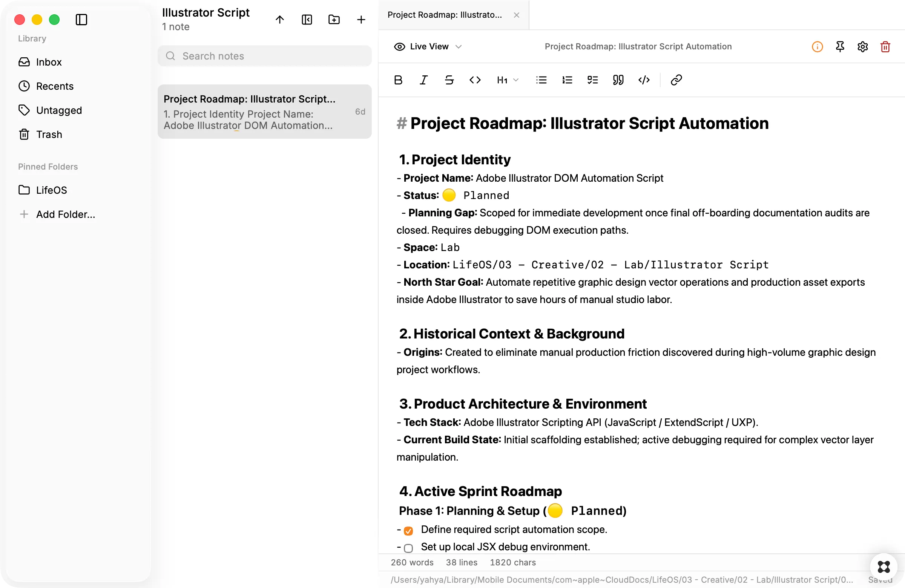
Task: Select the Project Roadmap note card
Action: [x=265, y=112]
